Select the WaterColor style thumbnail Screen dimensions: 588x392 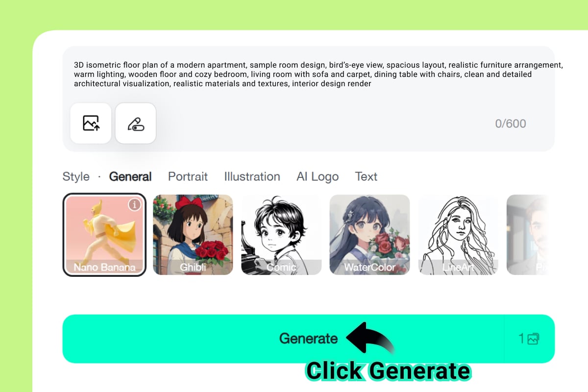(x=369, y=235)
